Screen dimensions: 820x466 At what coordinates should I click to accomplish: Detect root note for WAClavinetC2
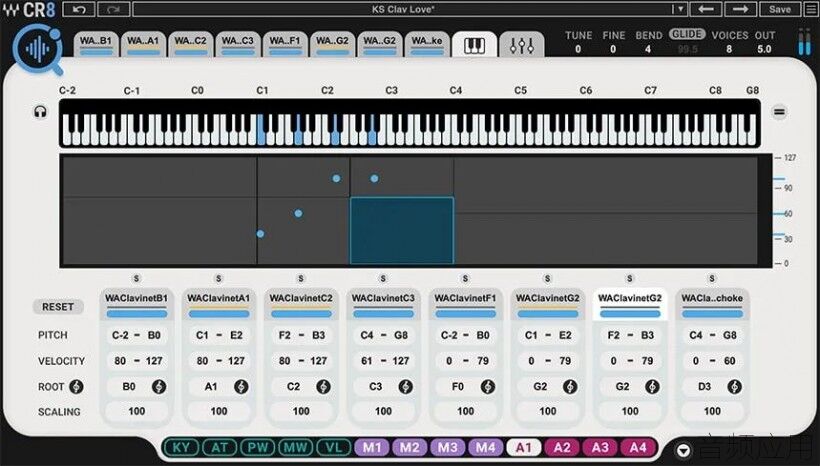[323, 387]
